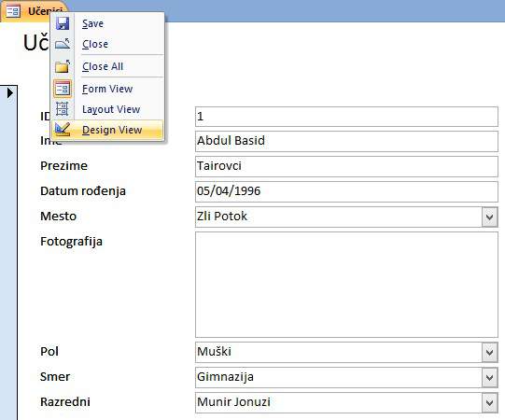Click the Close All folder icon
Screen dimensions: 505x420
pos(63,66)
